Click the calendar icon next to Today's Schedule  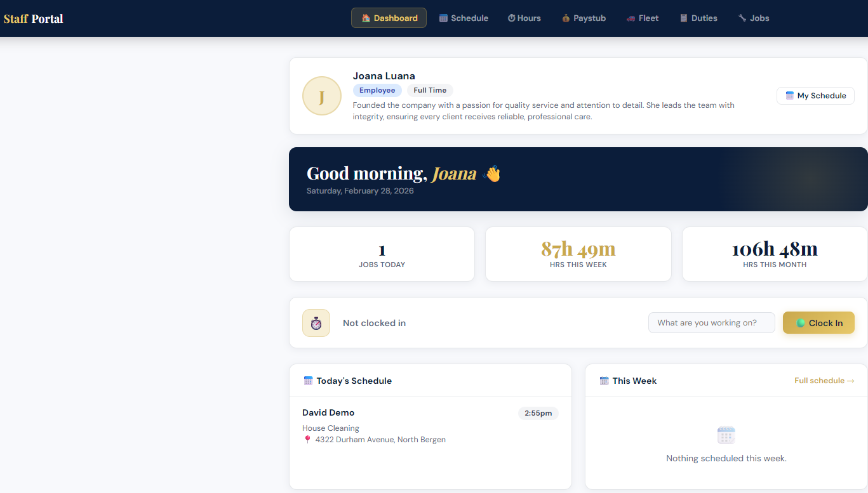309,381
